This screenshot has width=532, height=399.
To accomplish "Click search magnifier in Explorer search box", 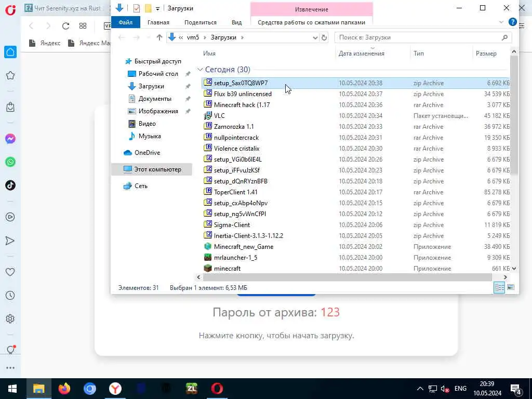I will 504,37.
